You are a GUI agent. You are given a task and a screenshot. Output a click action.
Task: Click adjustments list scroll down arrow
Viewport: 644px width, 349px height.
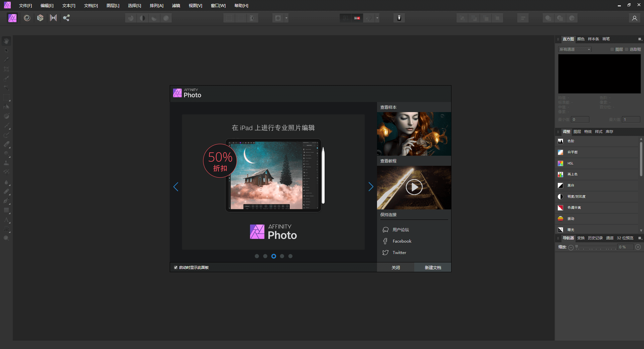point(641,231)
